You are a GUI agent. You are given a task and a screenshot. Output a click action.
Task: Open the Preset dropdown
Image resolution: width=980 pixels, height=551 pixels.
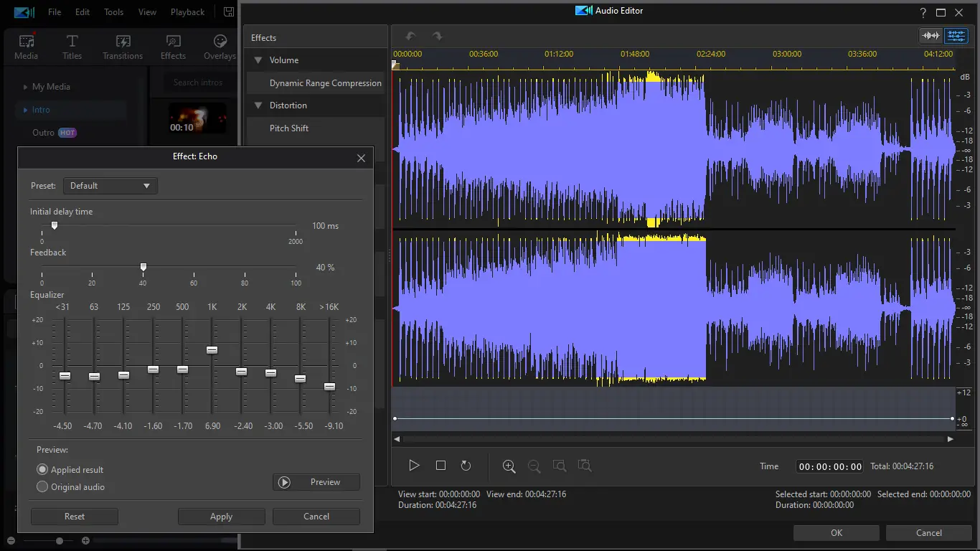[x=110, y=186]
